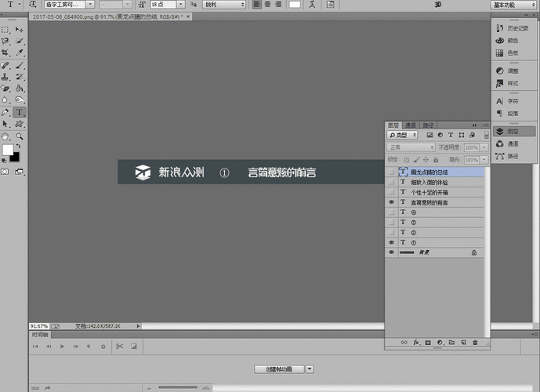Show the 细致入微的体验 layer
Screen dimensions: 540x392
[x=392, y=182]
